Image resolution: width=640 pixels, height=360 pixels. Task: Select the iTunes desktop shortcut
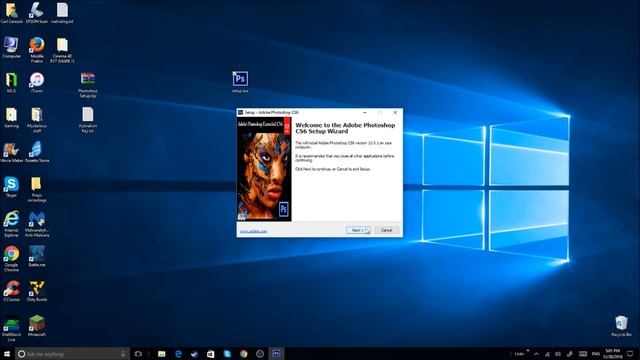click(x=37, y=82)
